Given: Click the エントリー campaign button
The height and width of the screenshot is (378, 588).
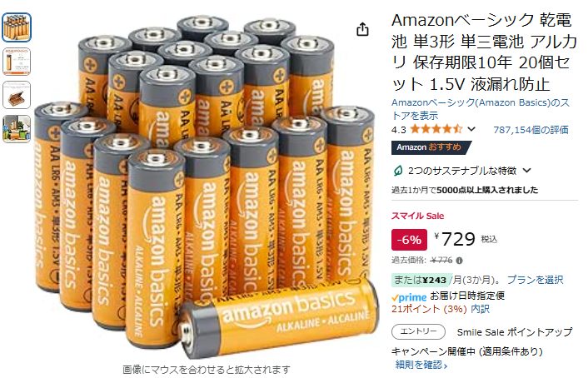Looking at the screenshot, I should (418, 331).
